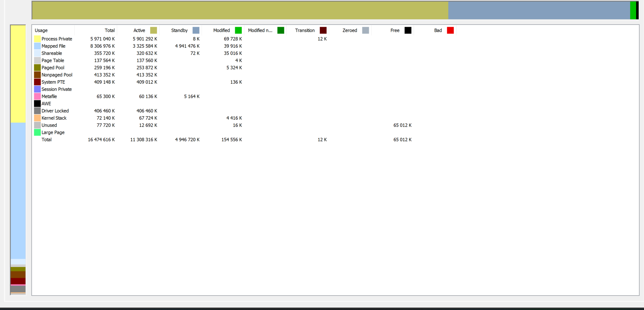
Task: Click the black Free color swatch
Action: pos(408,30)
